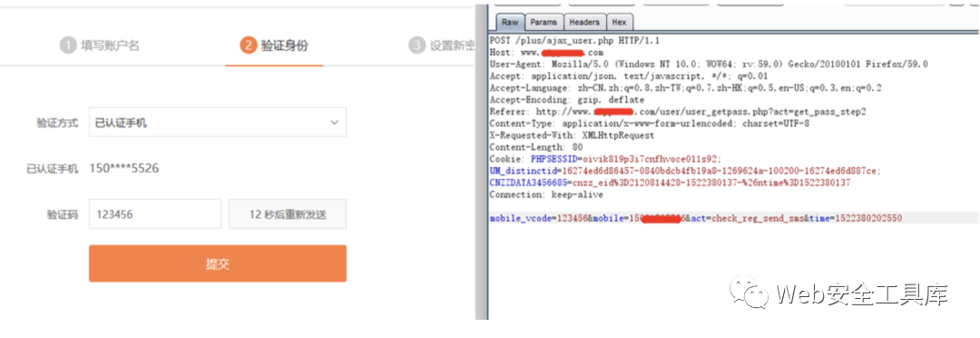
Task: Click the POST request line in editor
Action: [574, 41]
